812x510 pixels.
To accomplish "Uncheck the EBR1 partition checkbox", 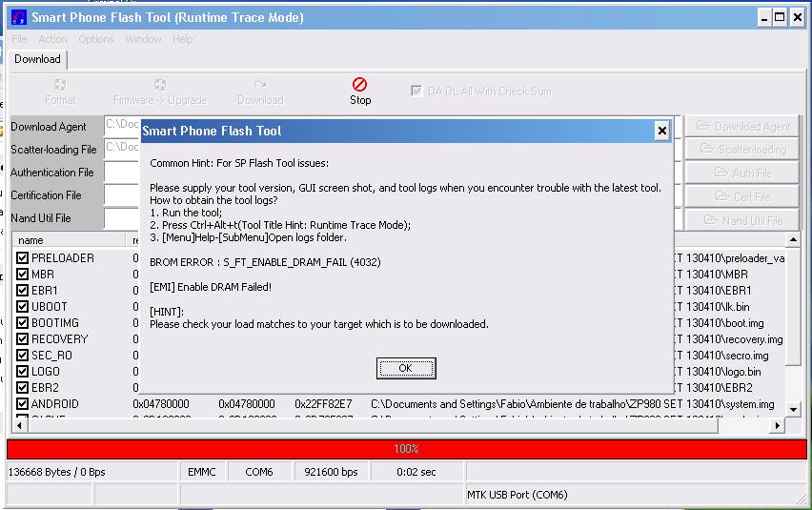I will (22, 291).
